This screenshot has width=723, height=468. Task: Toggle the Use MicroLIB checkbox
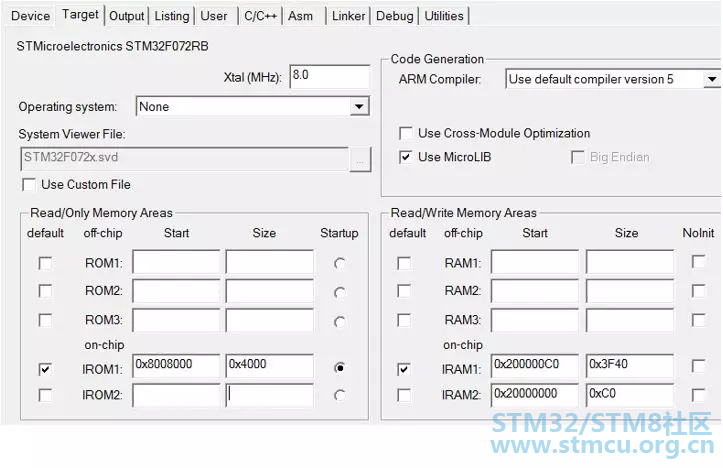[x=406, y=157]
